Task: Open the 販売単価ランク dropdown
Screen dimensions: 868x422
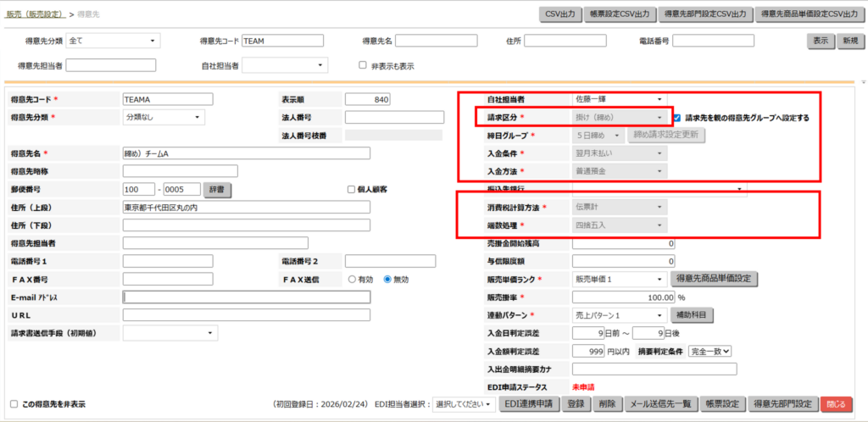Action: point(620,279)
